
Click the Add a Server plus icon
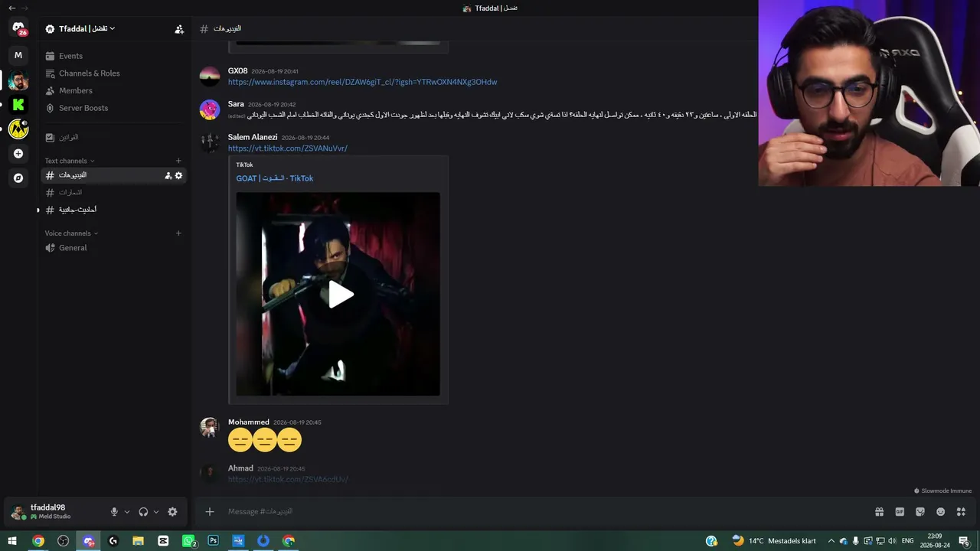click(18, 154)
